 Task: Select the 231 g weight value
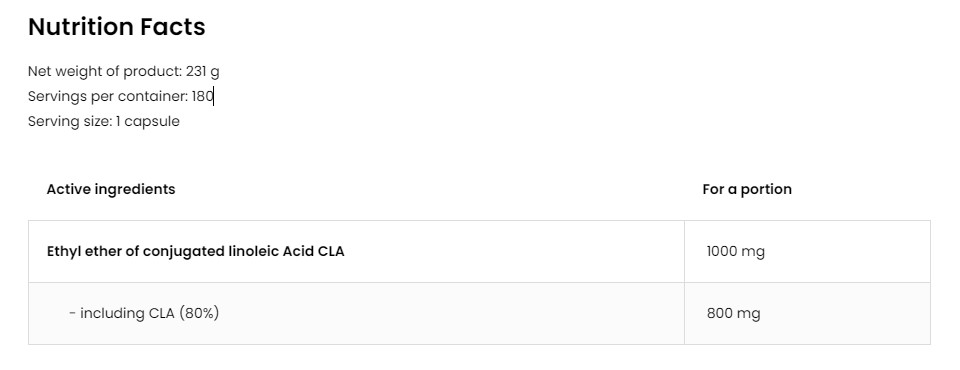[x=203, y=72]
